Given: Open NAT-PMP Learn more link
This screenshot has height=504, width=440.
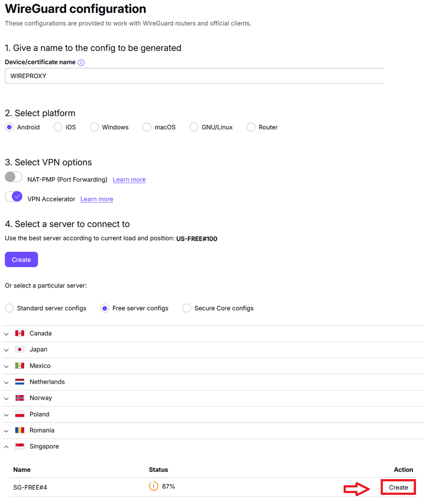Looking at the screenshot, I should point(129,179).
